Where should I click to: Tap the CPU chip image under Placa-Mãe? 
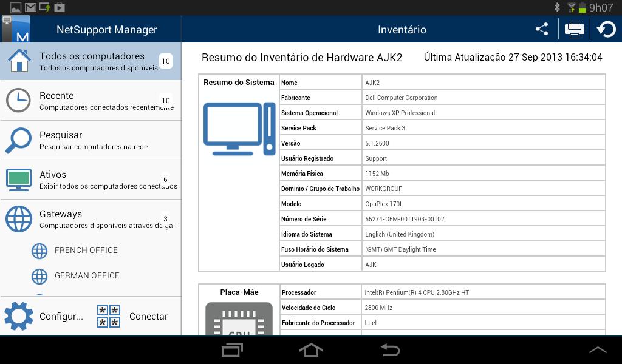239,318
